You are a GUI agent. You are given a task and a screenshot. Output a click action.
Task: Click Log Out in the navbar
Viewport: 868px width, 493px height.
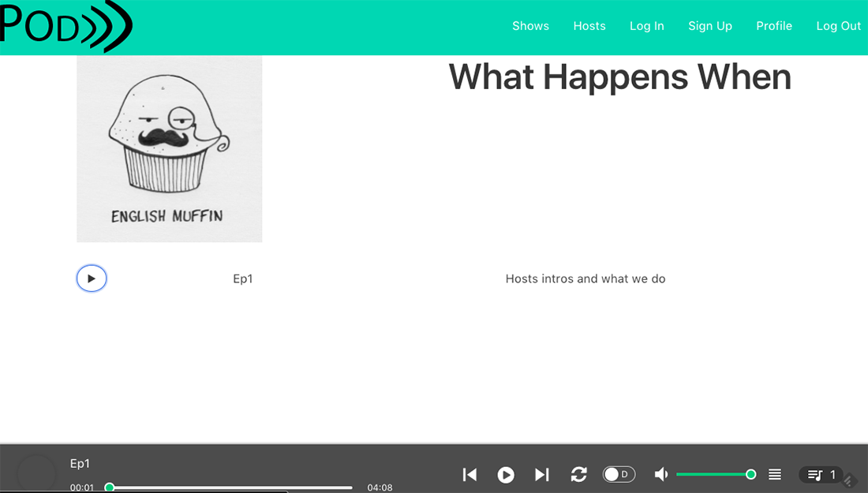pyautogui.click(x=838, y=26)
